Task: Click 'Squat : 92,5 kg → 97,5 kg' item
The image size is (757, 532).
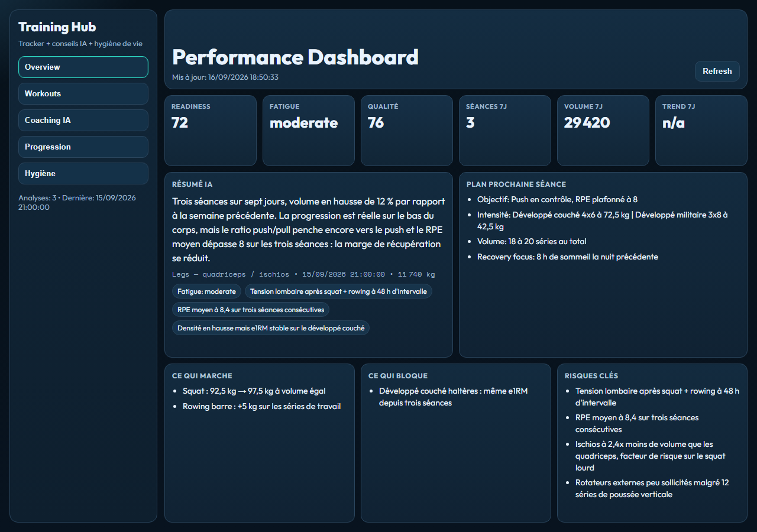Action: [254, 391]
